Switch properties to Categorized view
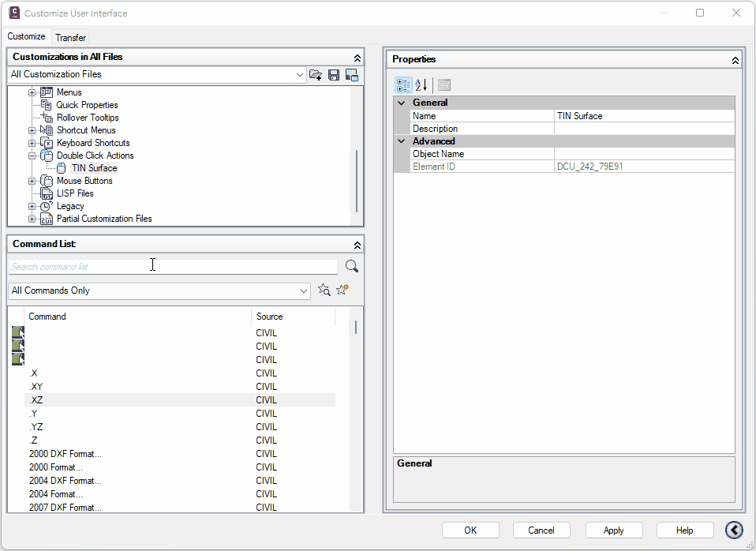The image size is (756, 551). (x=403, y=85)
